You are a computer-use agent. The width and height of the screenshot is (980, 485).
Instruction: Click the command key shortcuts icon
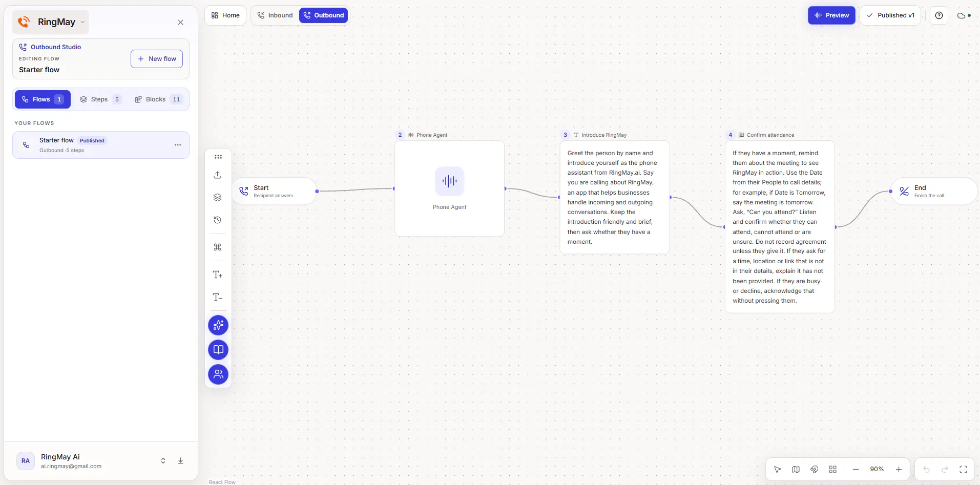tap(218, 247)
